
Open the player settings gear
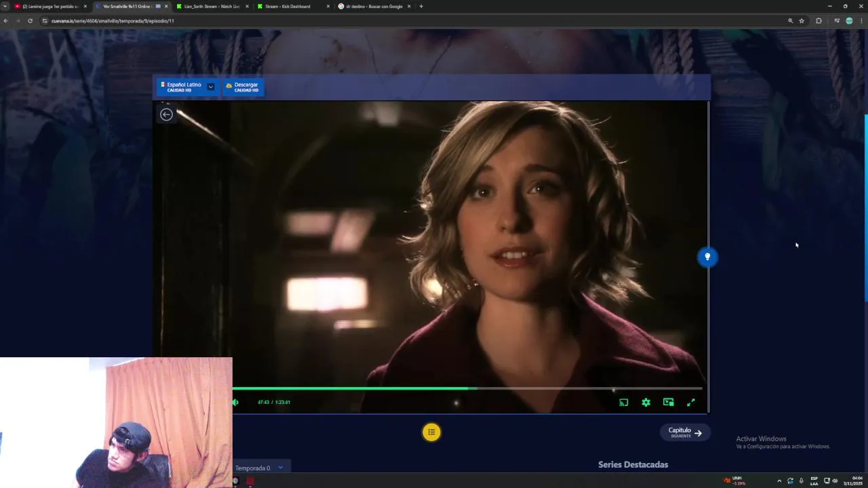pyautogui.click(x=646, y=403)
